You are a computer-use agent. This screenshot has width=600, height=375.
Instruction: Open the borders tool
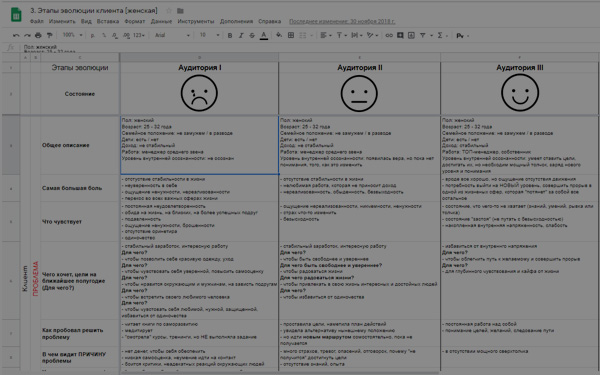click(x=291, y=35)
